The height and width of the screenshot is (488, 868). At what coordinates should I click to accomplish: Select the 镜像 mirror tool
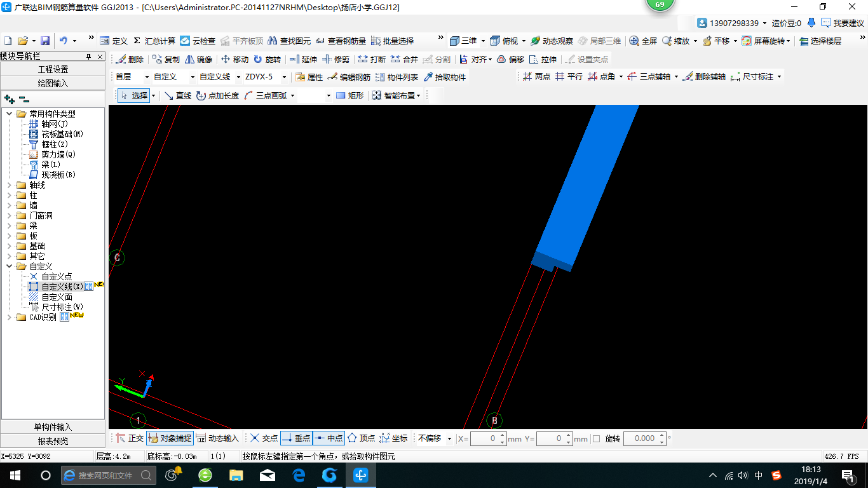pos(198,59)
